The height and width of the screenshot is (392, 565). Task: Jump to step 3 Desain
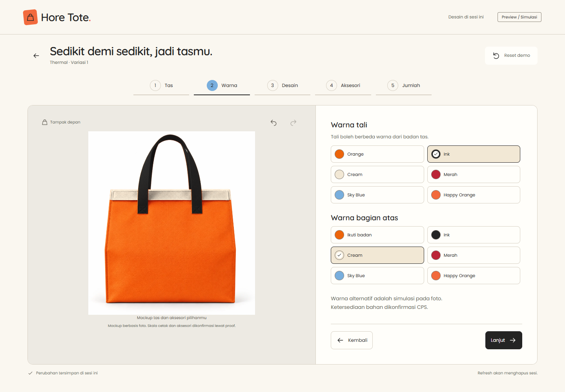tap(282, 85)
